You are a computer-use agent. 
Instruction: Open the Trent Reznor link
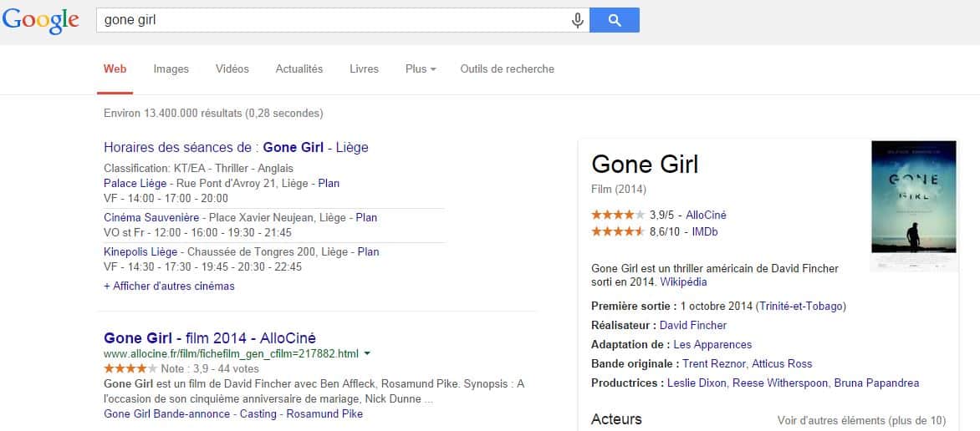pyautogui.click(x=714, y=363)
